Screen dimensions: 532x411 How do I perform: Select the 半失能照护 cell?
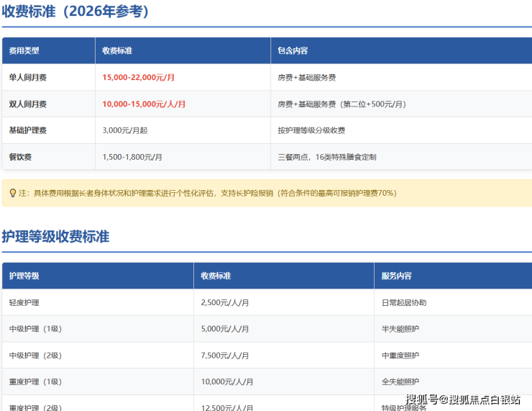[x=400, y=329]
